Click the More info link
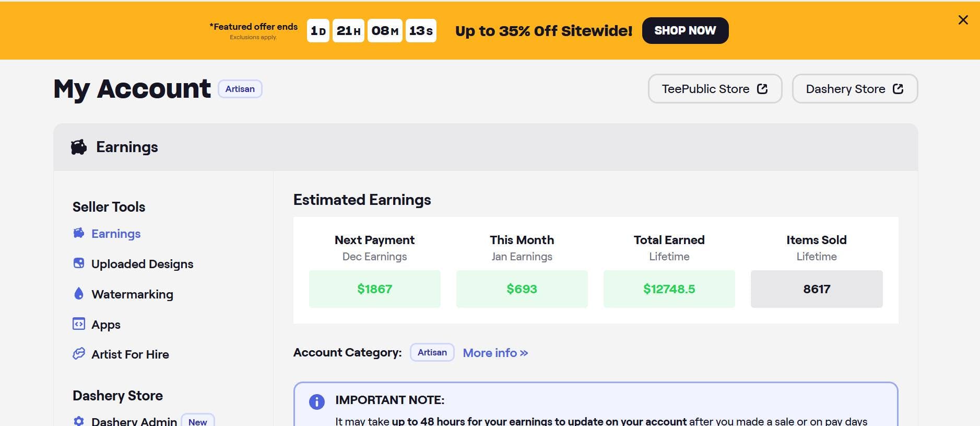Screen dimensions: 980x426 [495, 353]
